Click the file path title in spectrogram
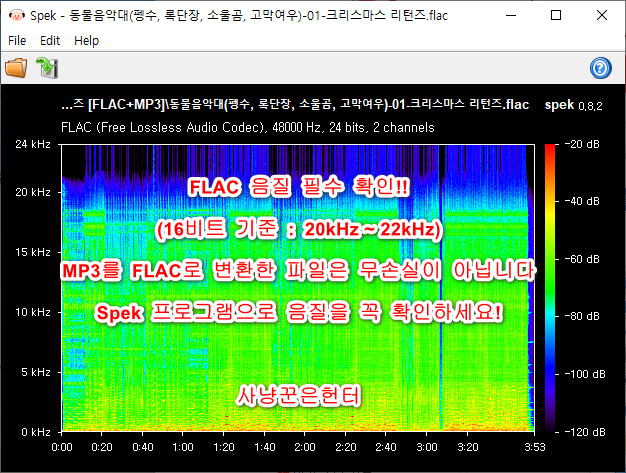 pyautogui.click(x=295, y=105)
